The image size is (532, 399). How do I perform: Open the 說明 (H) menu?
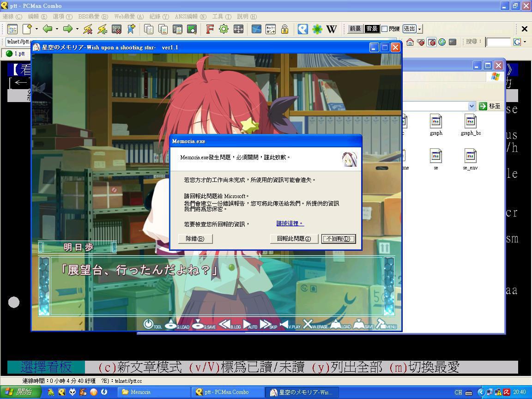click(x=247, y=16)
